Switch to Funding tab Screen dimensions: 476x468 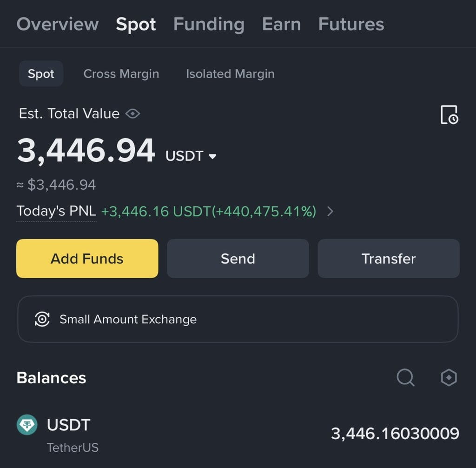(209, 25)
